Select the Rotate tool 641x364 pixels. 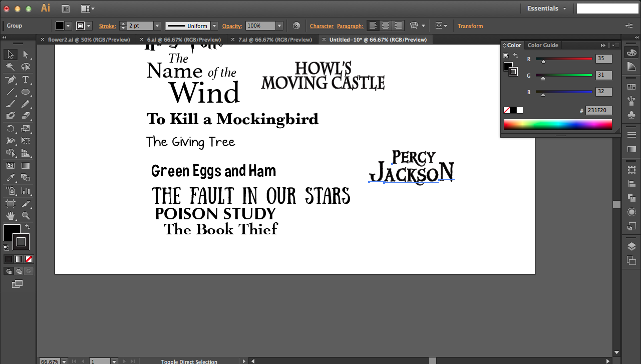click(x=11, y=129)
